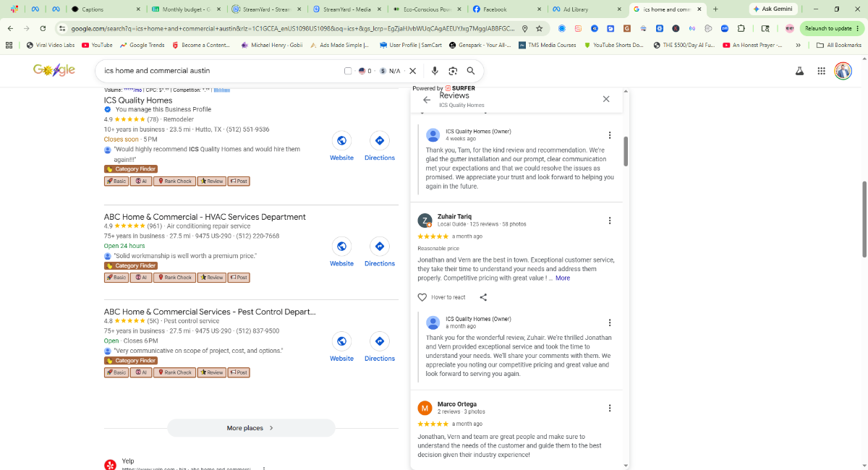Click Category Finder under ICS Quality Homes
The image size is (868, 470).
pyautogui.click(x=131, y=169)
